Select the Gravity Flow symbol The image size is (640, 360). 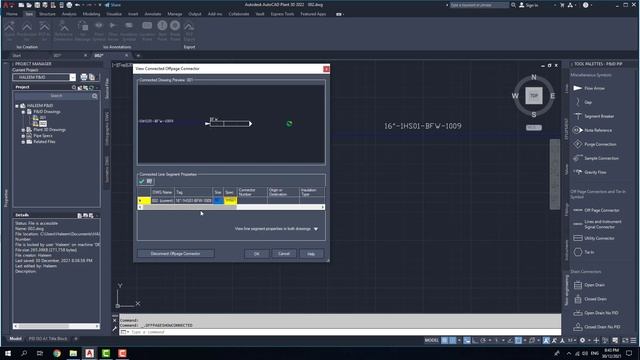click(589, 172)
